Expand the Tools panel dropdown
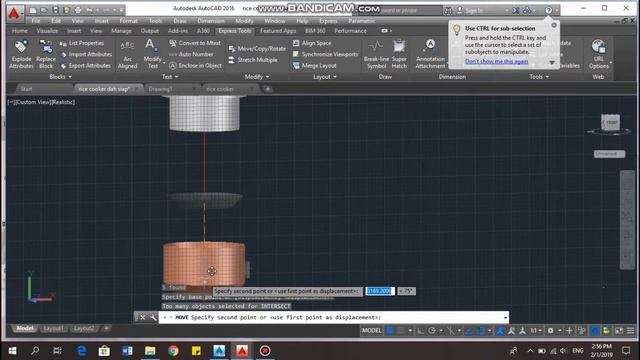This screenshot has width=640, height=360. point(539,77)
